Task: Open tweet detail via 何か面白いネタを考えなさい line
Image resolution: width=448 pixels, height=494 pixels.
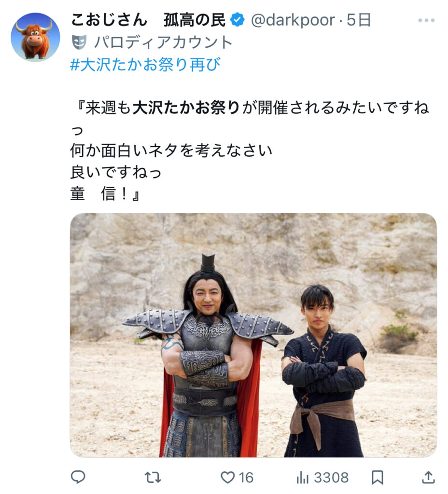Action: [171, 151]
